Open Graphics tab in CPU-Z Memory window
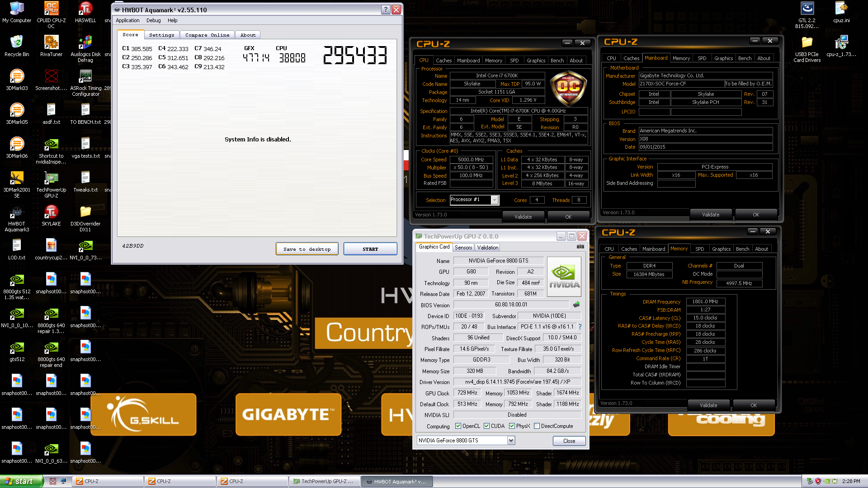Screen dimensions: 868x488 point(721,249)
